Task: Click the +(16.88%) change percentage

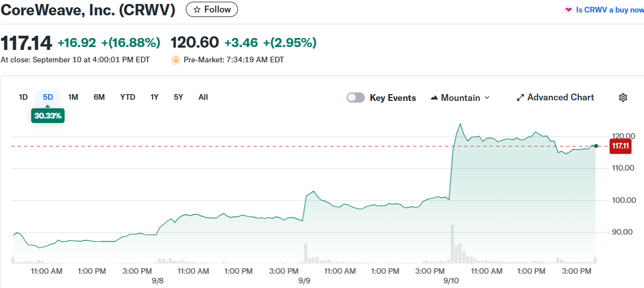Action: click(131, 43)
